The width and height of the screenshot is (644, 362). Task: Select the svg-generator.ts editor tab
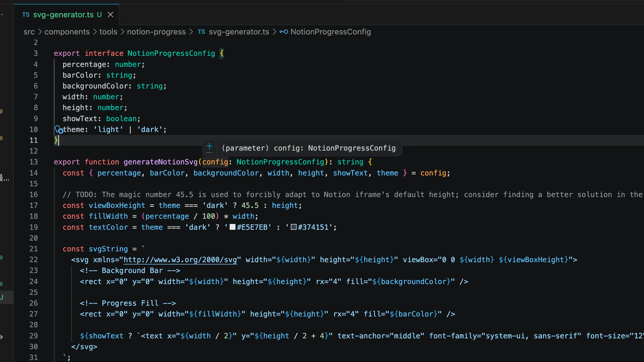point(66,15)
